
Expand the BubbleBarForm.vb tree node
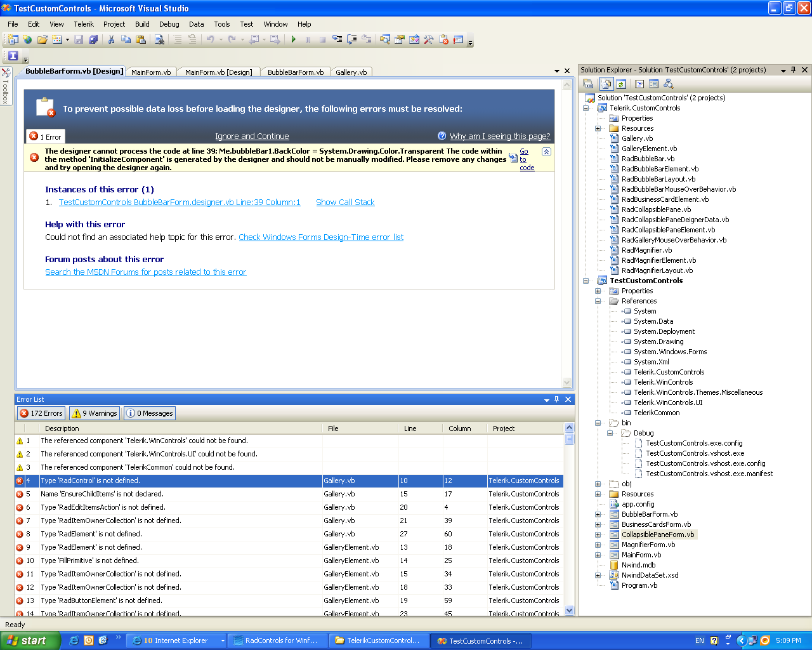(598, 514)
